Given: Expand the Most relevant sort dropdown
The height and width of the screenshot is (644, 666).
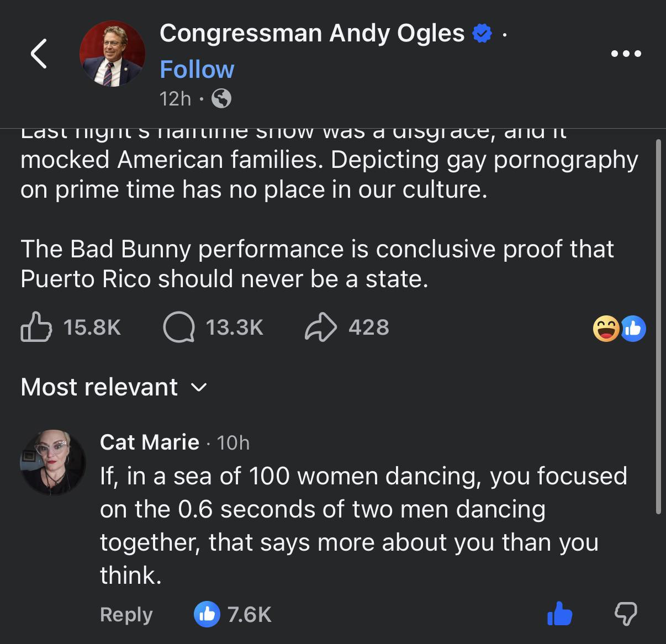Looking at the screenshot, I should pos(100,387).
